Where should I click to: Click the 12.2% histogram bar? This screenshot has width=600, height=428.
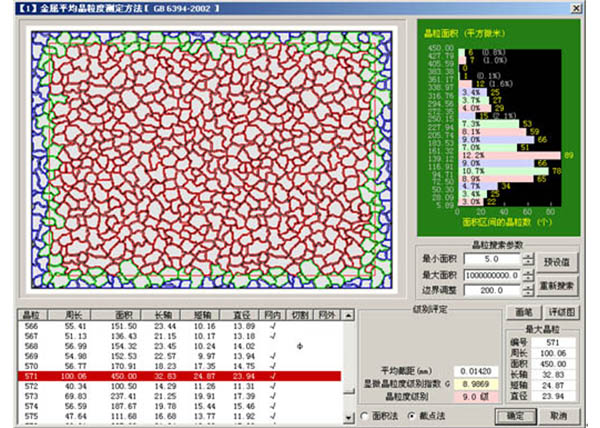pos(510,155)
